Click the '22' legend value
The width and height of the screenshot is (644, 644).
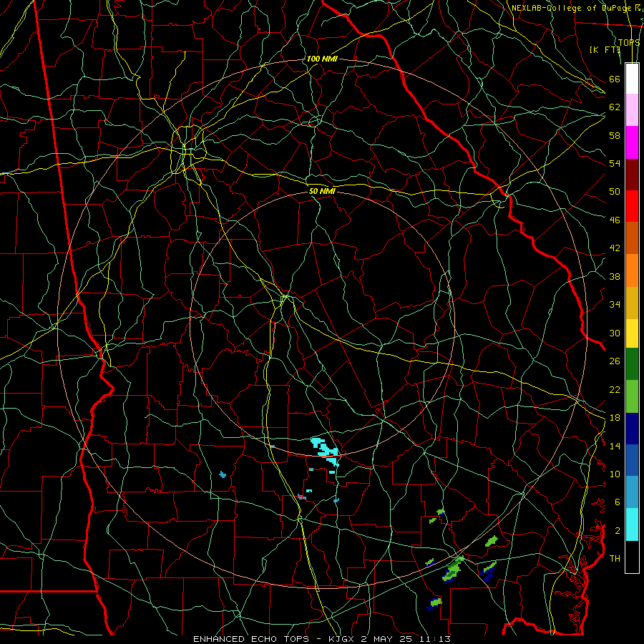point(615,389)
